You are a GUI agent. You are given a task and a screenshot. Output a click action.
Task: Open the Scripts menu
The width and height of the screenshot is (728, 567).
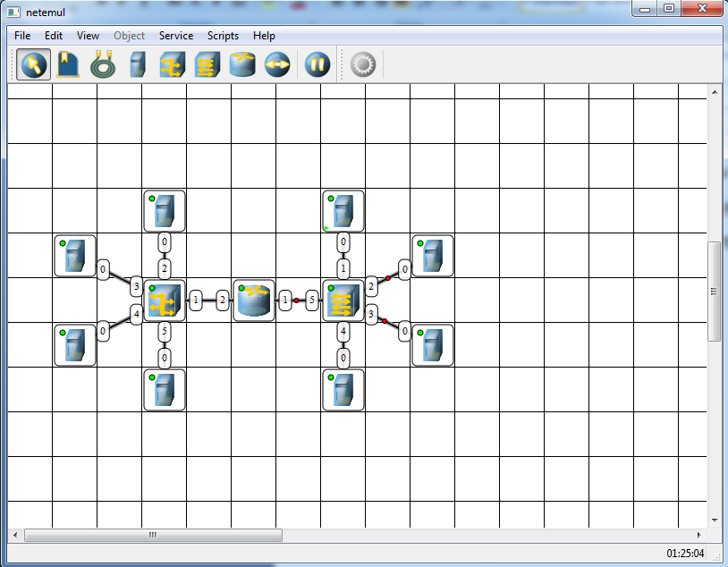(x=223, y=36)
